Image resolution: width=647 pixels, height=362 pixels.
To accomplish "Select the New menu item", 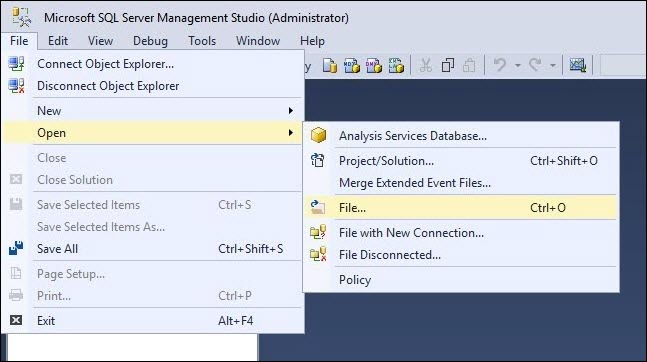I will point(153,111).
